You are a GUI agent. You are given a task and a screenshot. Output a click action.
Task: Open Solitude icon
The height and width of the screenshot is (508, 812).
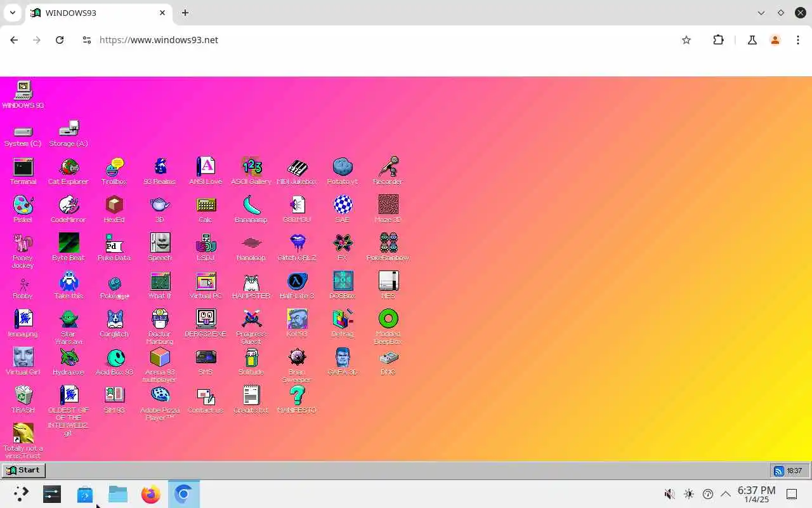(251, 362)
